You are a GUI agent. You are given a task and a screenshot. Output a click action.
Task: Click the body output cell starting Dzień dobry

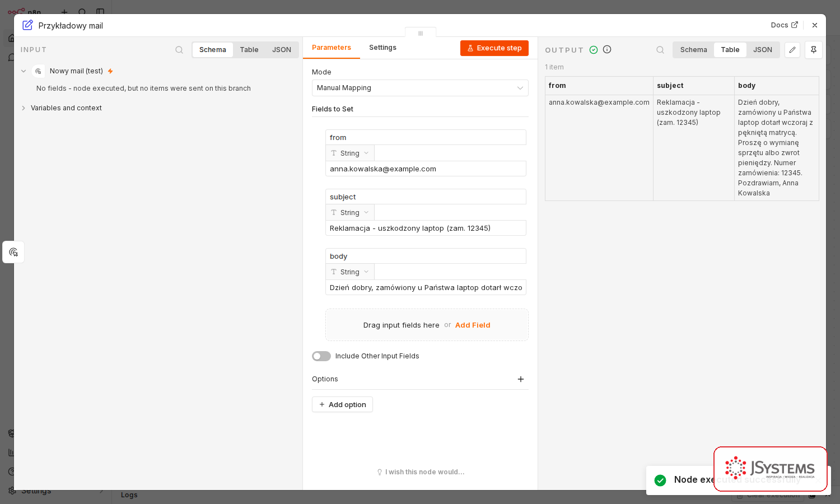click(777, 148)
